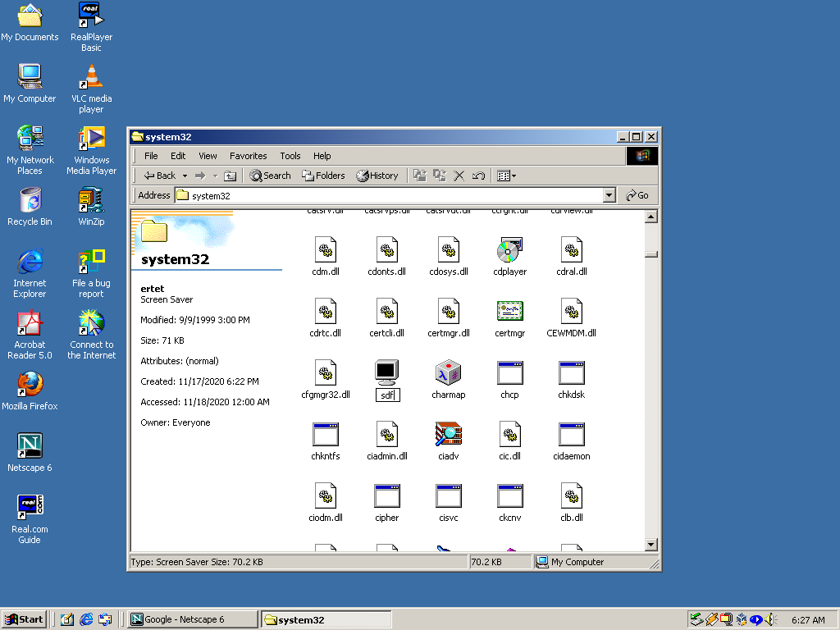Click the Undo toolbar icon

tap(478, 175)
